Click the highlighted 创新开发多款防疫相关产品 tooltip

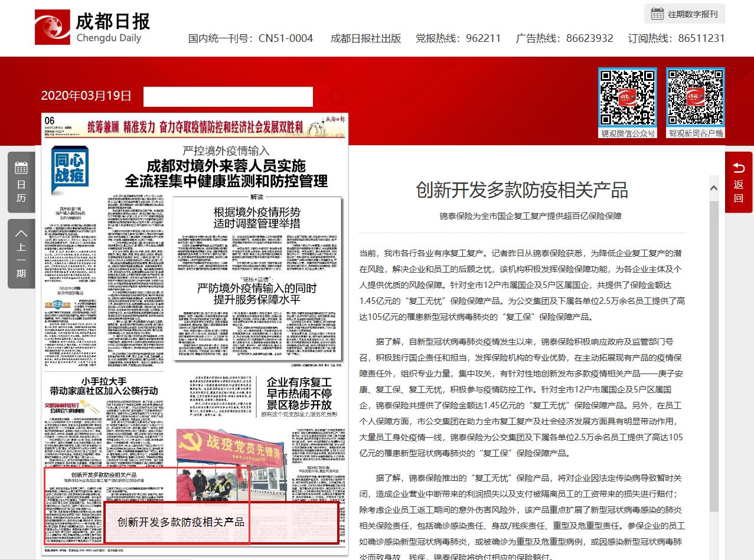pos(221,523)
